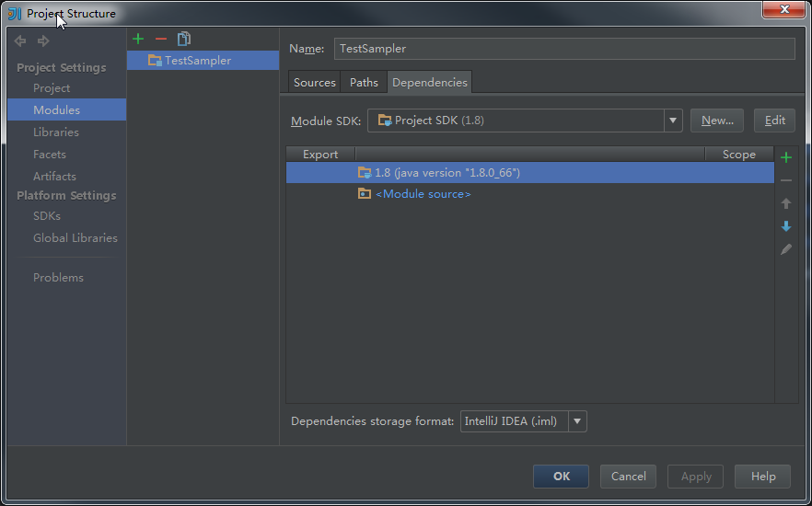Add a dependency with green plus

tap(786, 157)
